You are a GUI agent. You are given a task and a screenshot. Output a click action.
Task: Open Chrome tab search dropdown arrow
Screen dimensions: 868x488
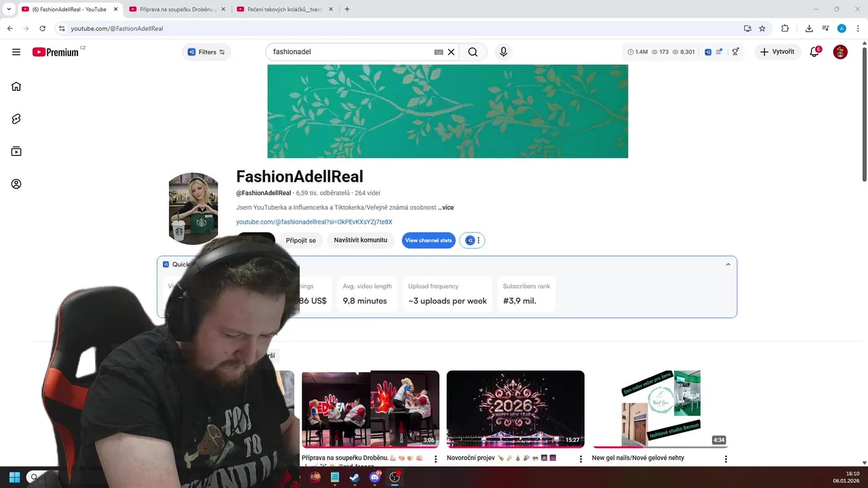pyautogui.click(x=9, y=9)
